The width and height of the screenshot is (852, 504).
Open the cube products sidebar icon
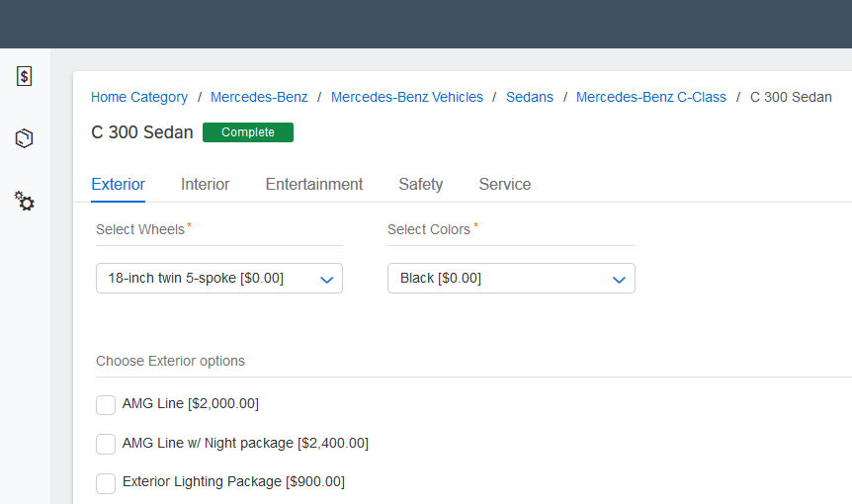(24, 138)
